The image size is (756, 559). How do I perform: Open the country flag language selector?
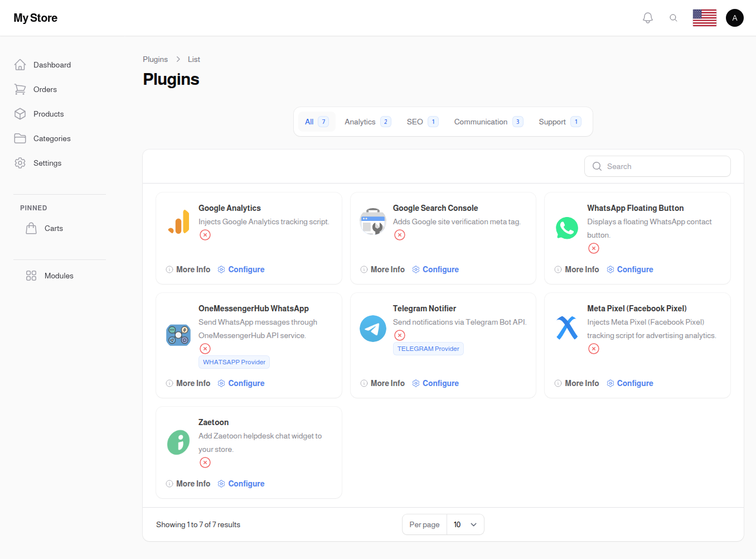(x=704, y=17)
